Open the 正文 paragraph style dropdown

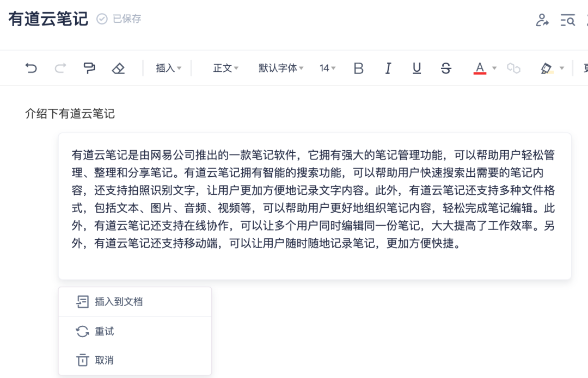226,68
